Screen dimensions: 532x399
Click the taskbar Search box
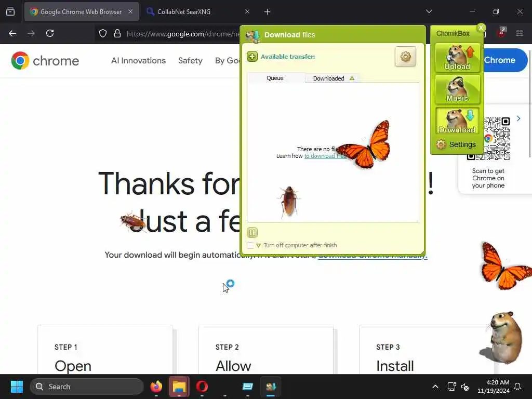87,387
